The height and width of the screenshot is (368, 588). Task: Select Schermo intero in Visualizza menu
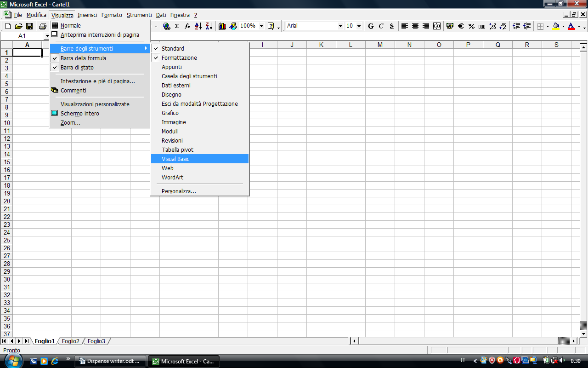[100, 114]
